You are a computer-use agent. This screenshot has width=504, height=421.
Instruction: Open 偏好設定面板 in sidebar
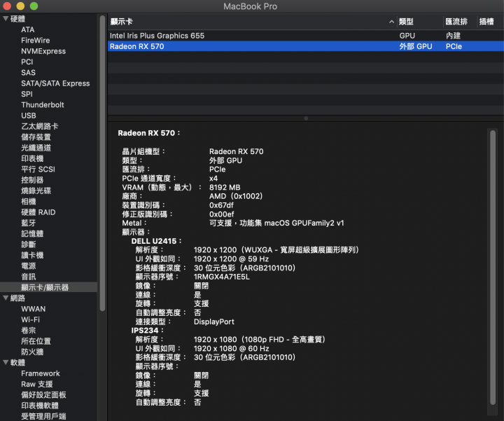click(43, 394)
